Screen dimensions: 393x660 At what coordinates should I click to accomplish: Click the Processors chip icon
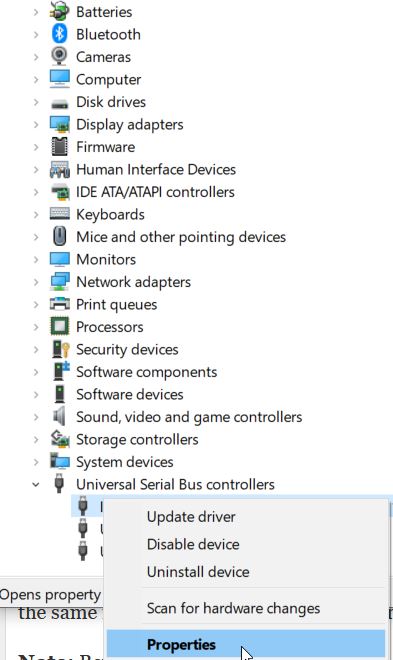point(59,327)
